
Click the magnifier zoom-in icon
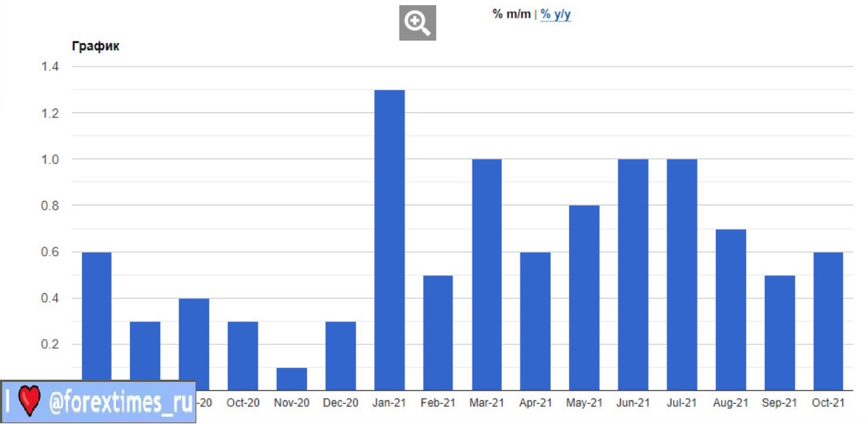[x=418, y=24]
